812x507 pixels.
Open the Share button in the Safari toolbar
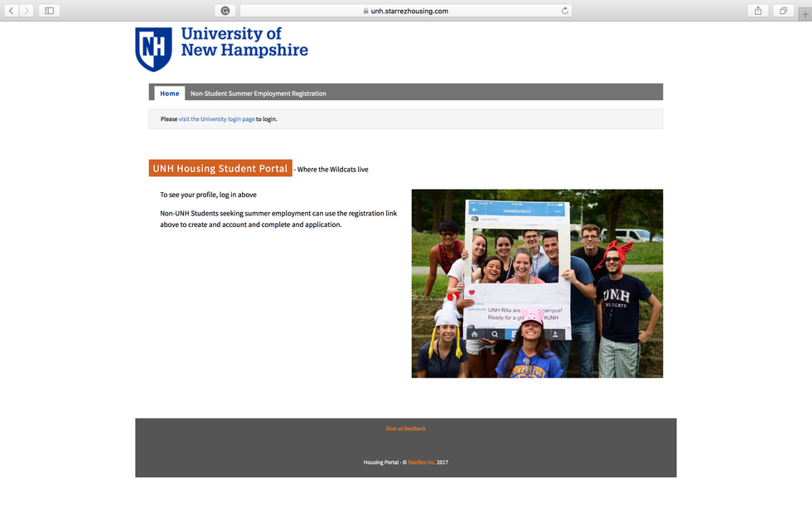758,11
